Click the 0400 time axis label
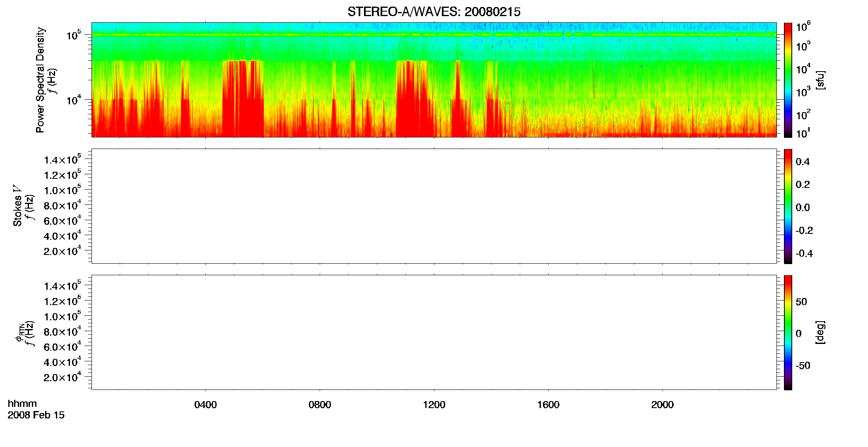This screenshot has width=868, height=447. pos(205,404)
